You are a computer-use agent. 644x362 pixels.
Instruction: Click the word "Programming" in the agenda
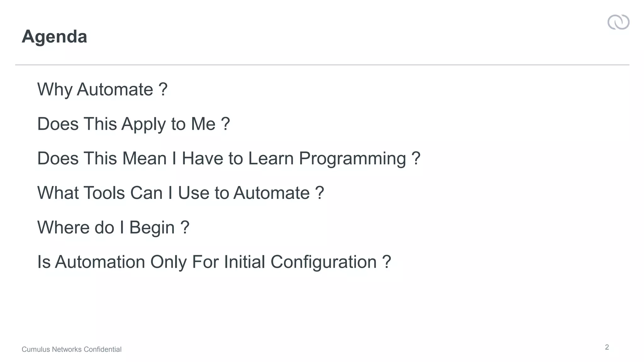[352, 159]
